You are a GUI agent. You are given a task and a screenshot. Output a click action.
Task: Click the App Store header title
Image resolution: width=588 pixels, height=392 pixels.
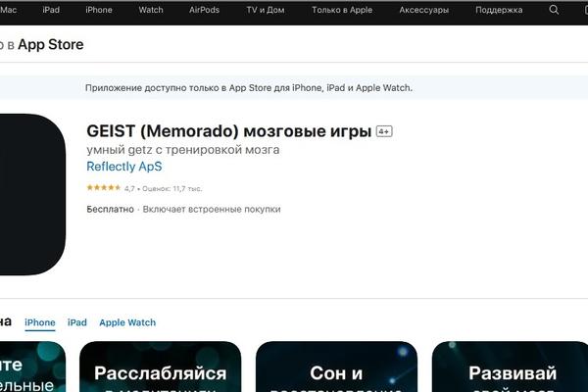51,45
